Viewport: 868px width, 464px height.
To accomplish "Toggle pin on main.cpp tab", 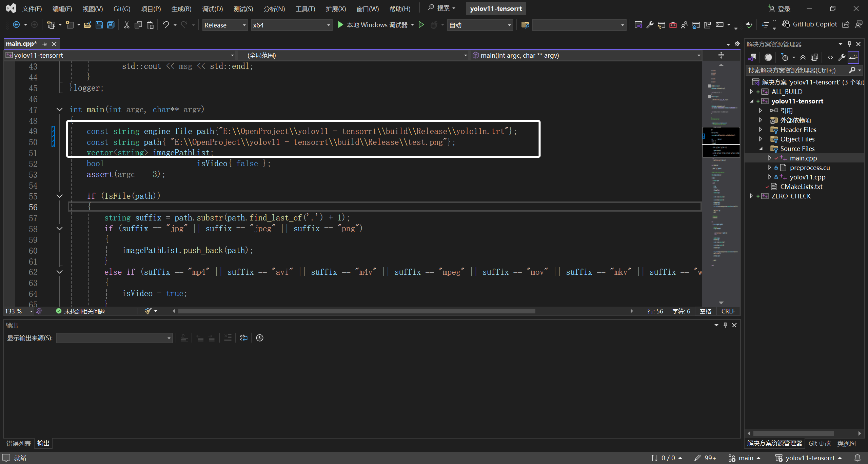I will (x=44, y=44).
